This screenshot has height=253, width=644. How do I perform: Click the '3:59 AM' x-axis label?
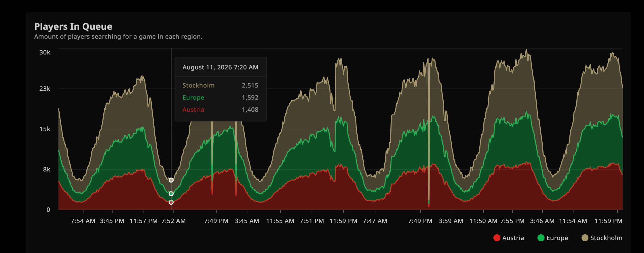tap(451, 221)
